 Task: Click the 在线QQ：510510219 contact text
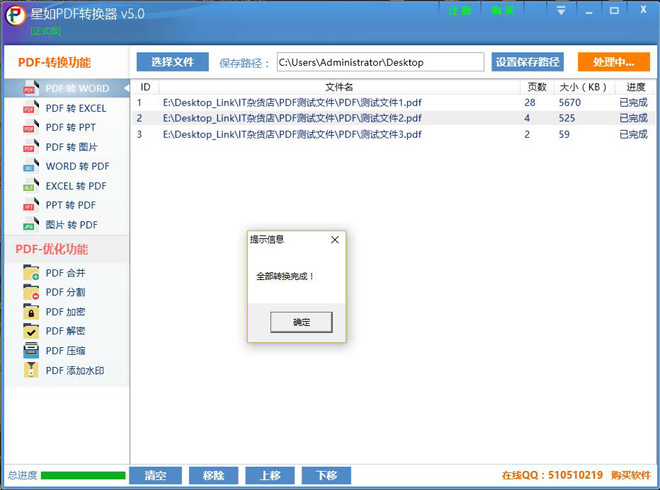tap(552, 475)
